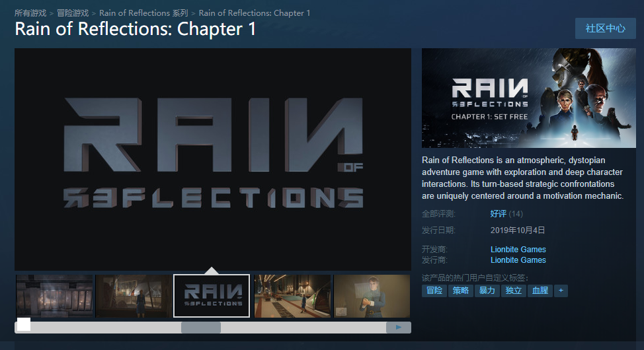
Task: Select the 冒险 tag
Action: (x=434, y=291)
